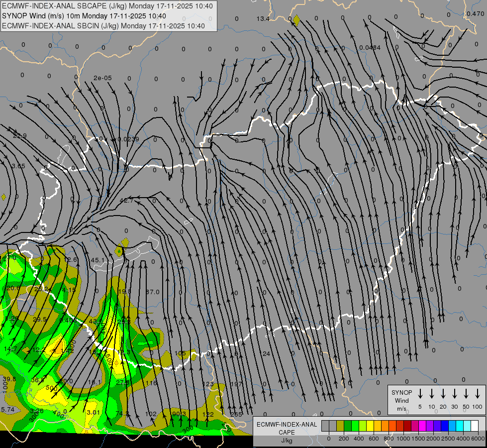
Task: Click the 3.01 value in the yellow area
Action: tap(93, 413)
